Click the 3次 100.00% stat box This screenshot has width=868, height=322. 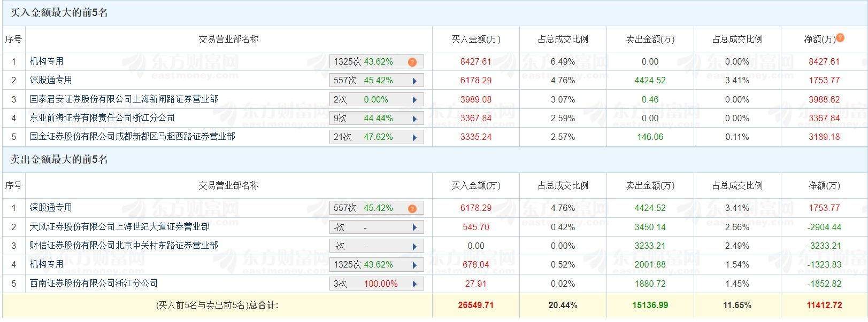[369, 284]
